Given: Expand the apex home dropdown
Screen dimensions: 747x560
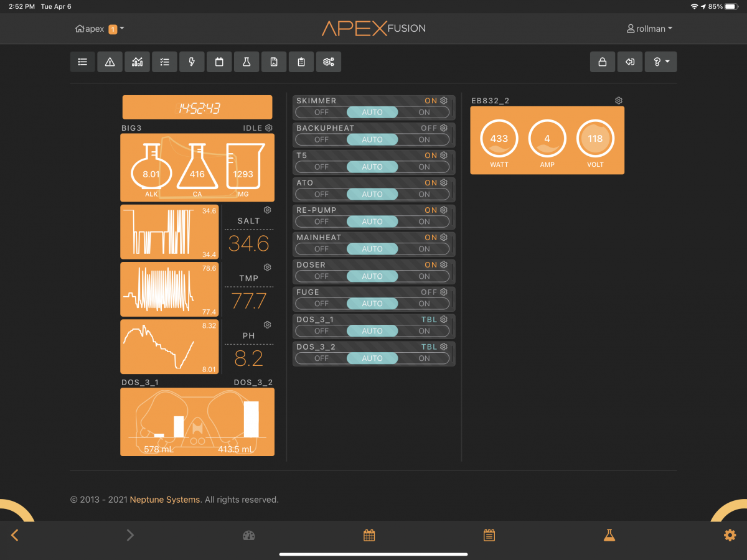Looking at the screenshot, I should pyautogui.click(x=100, y=29).
